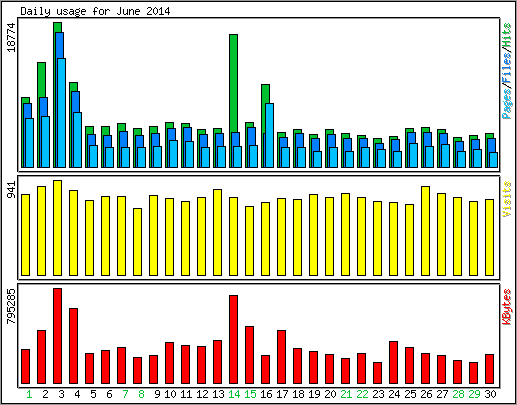
Task: Select the cyan pages bar for day 30
Action: pyautogui.click(x=493, y=160)
